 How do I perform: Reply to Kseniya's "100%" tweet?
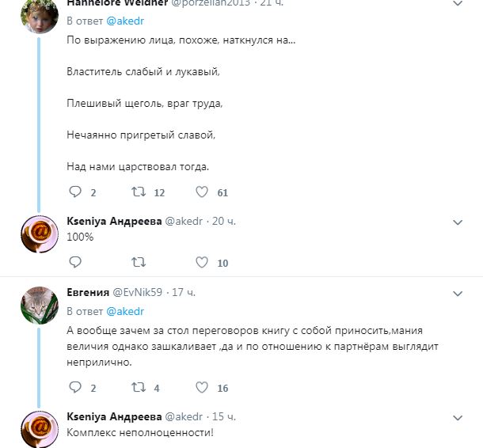(76, 262)
